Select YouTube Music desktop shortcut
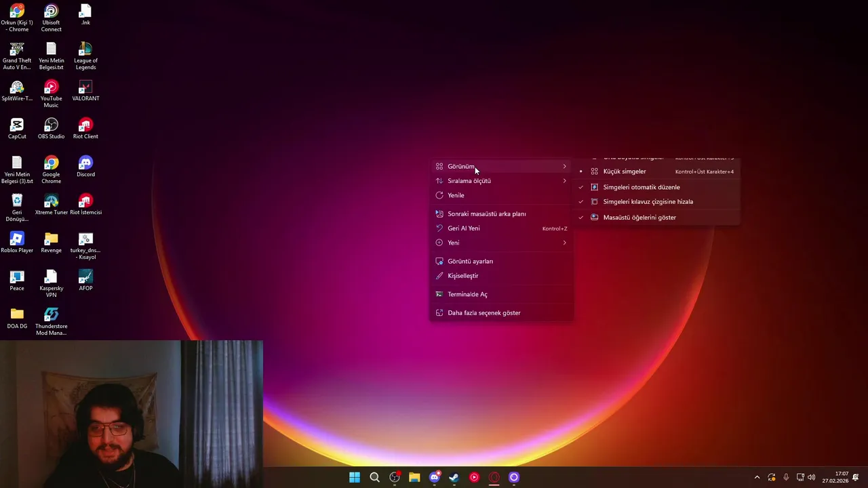The image size is (868, 488). (x=51, y=94)
